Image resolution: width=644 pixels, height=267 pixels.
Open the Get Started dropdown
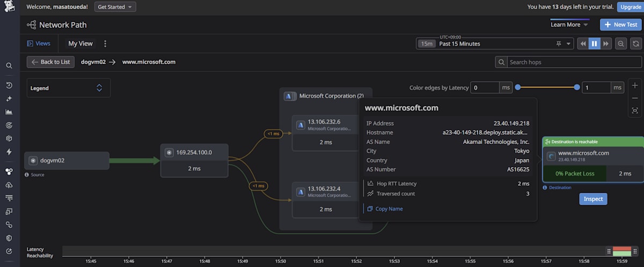115,7
